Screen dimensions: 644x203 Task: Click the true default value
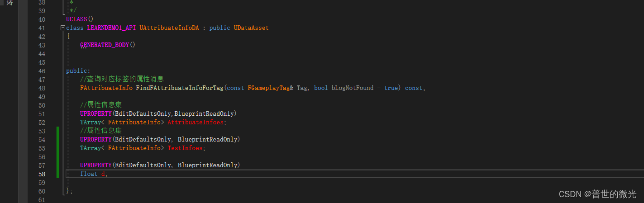pos(391,88)
